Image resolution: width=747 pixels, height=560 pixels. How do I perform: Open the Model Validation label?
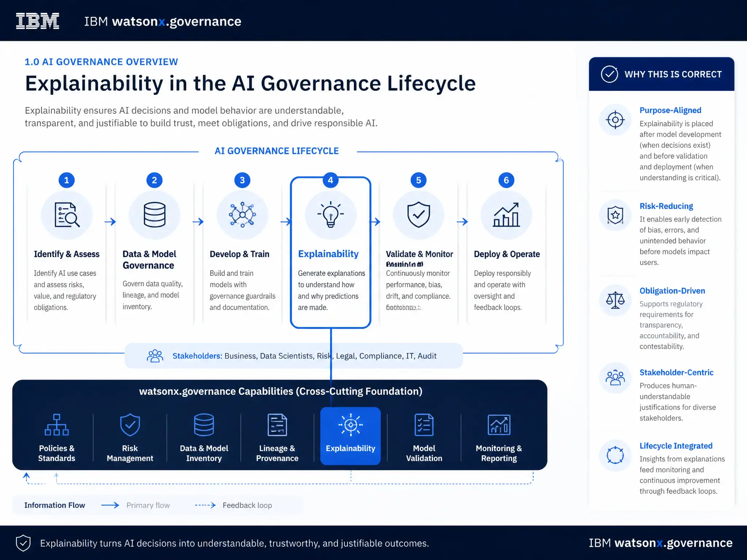(424, 453)
